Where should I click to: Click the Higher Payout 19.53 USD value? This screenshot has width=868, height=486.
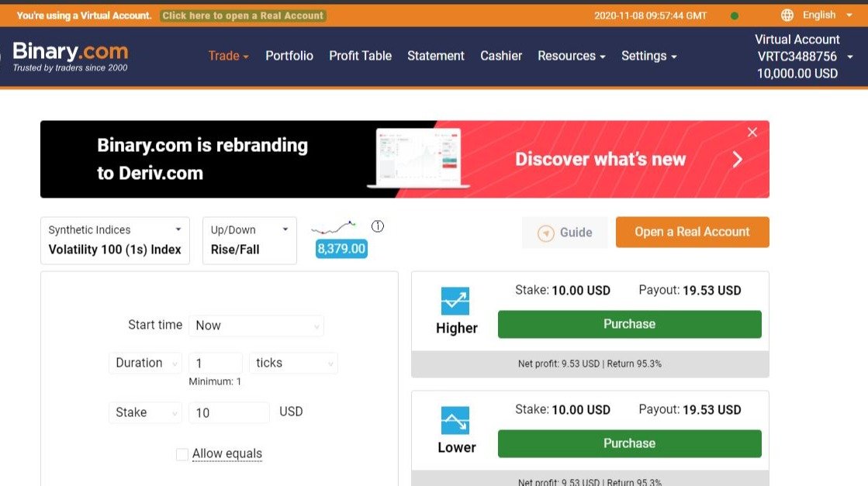pos(711,290)
